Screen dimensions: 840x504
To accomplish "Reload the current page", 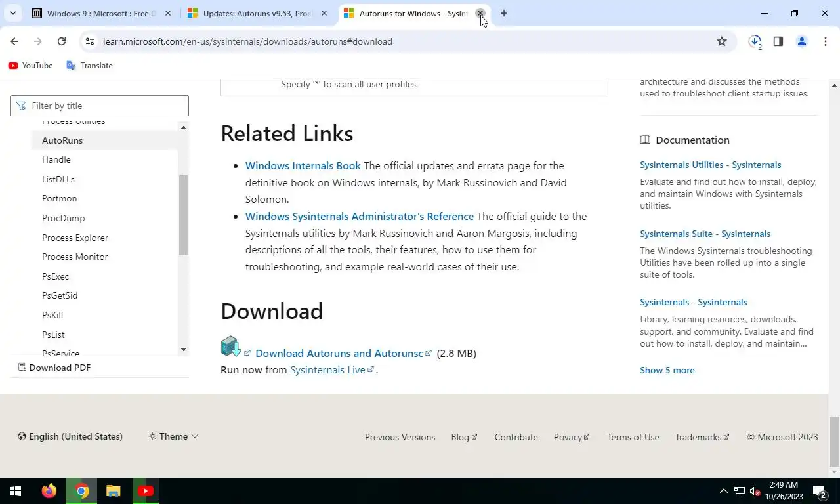I will tap(62, 41).
